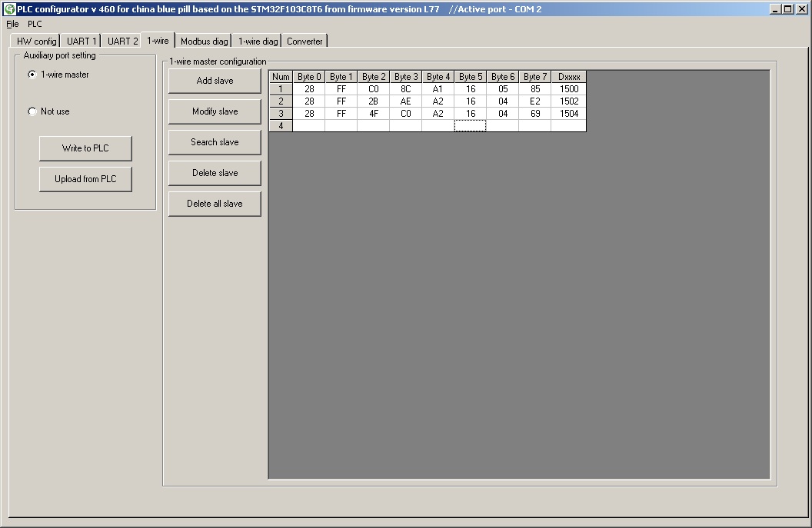This screenshot has width=812, height=528.
Task: Minimize the PLC configurator window
Action: [775, 8]
